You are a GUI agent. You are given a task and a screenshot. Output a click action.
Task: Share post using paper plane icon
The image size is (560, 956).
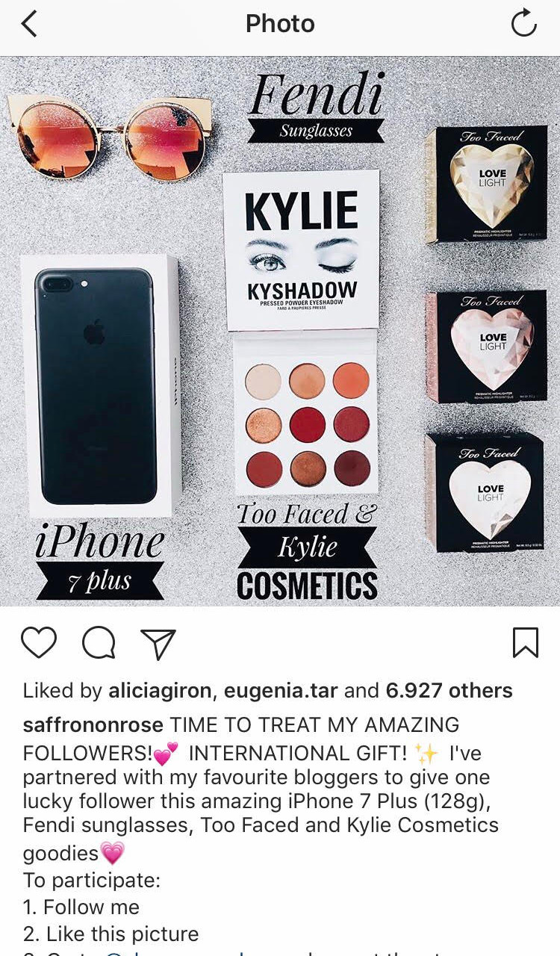tap(158, 643)
